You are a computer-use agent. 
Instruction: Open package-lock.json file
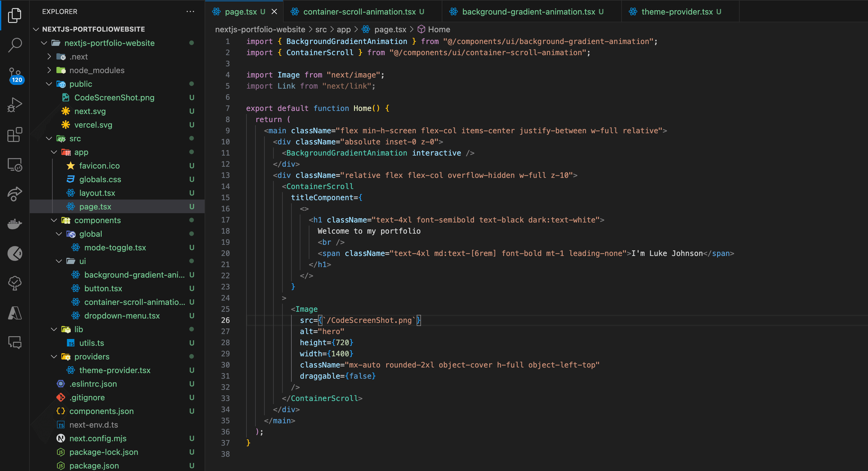coord(117,452)
